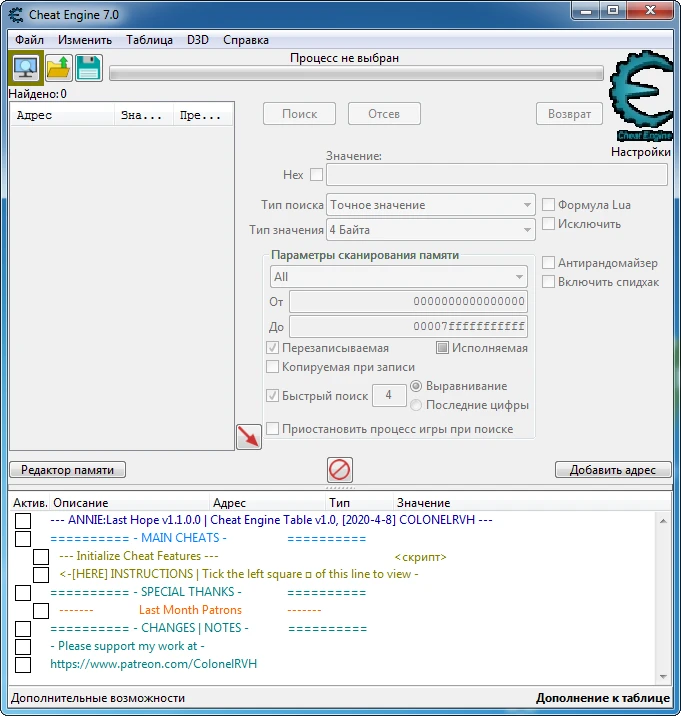Click the Поиск button
Image resolution: width=681 pixels, height=716 pixels.
click(299, 114)
